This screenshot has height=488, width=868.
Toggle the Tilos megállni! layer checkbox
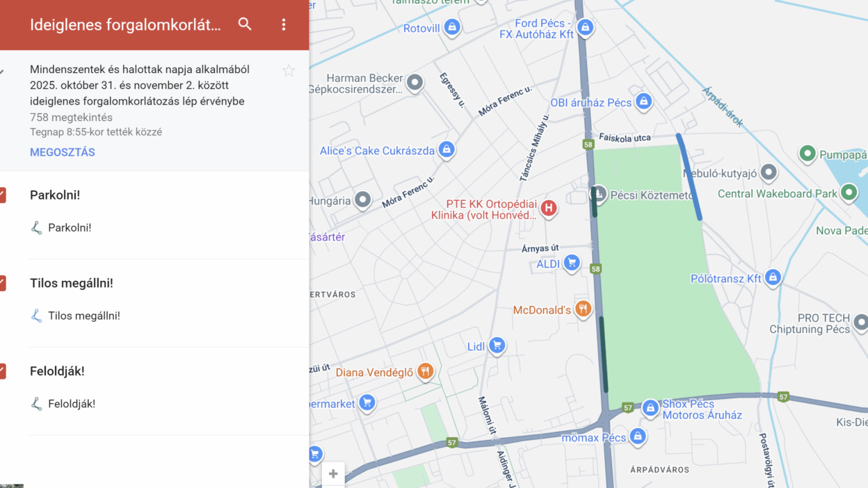click(x=3, y=283)
